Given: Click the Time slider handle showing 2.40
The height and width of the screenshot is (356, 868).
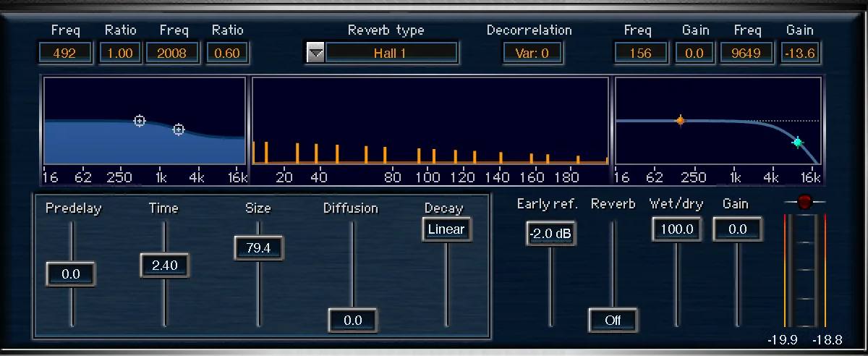Looking at the screenshot, I should (x=165, y=266).
